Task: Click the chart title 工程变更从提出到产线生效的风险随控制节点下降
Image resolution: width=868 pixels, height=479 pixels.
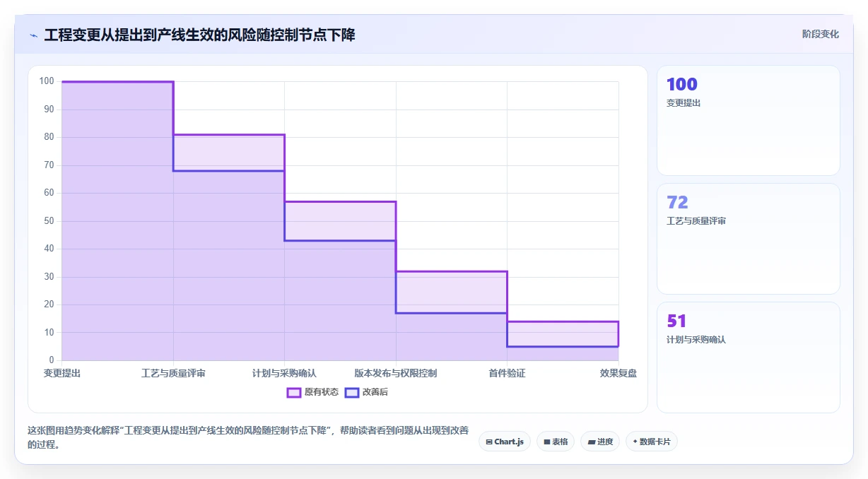Action: (200, 35)
